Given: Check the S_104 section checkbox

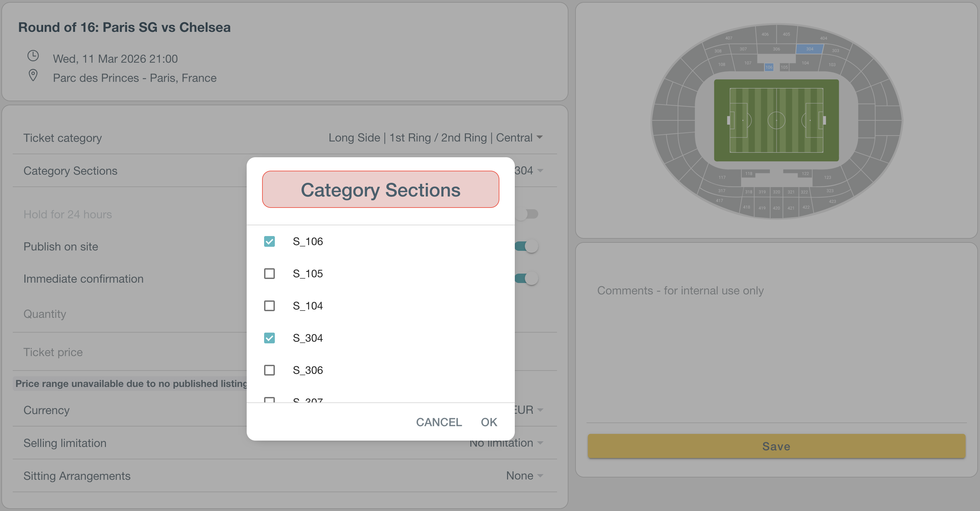Looking at the screenshot, I should click(x=269, y=305).
